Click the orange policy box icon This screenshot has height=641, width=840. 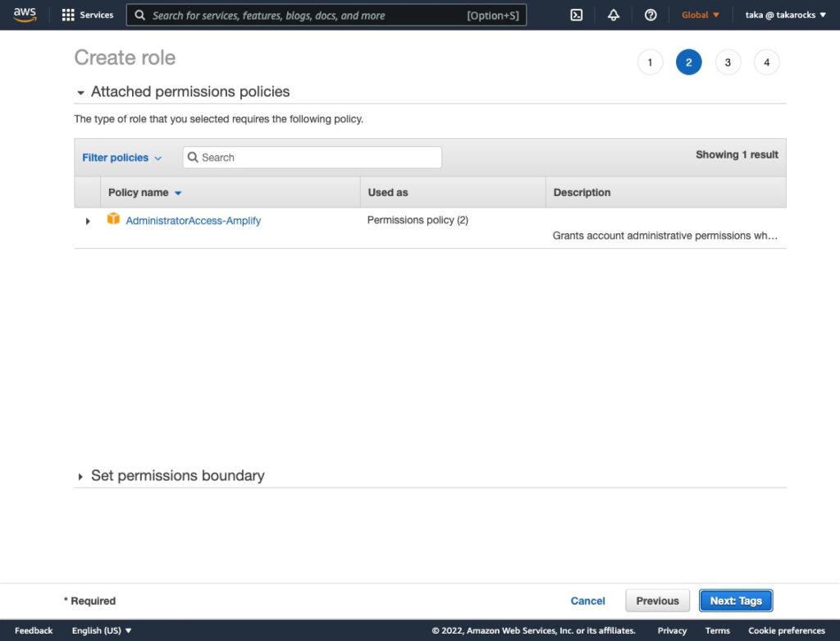pyautogui.click(x=113, y=218)
